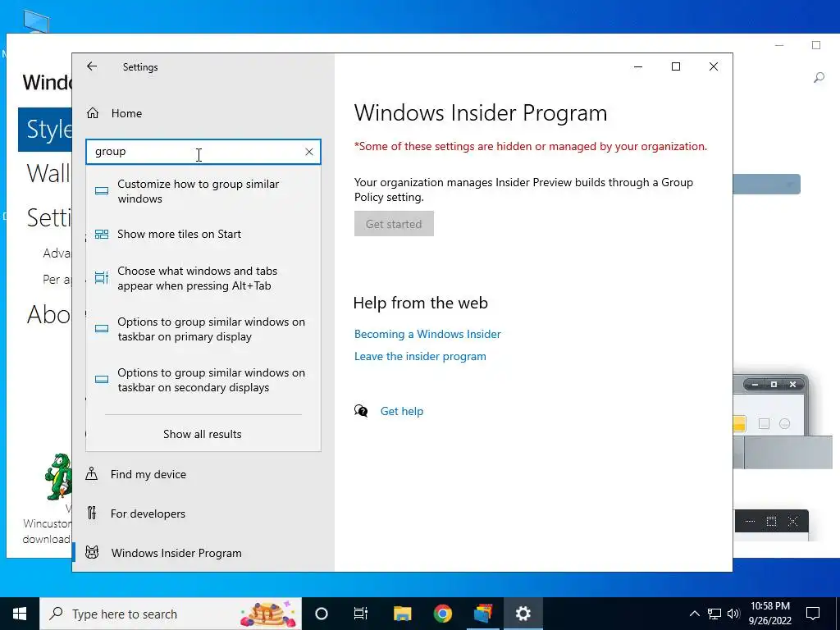Viewport: 840px width, 630px height.
Task: Open the notification center icon
Action: (x=813, y=614)
